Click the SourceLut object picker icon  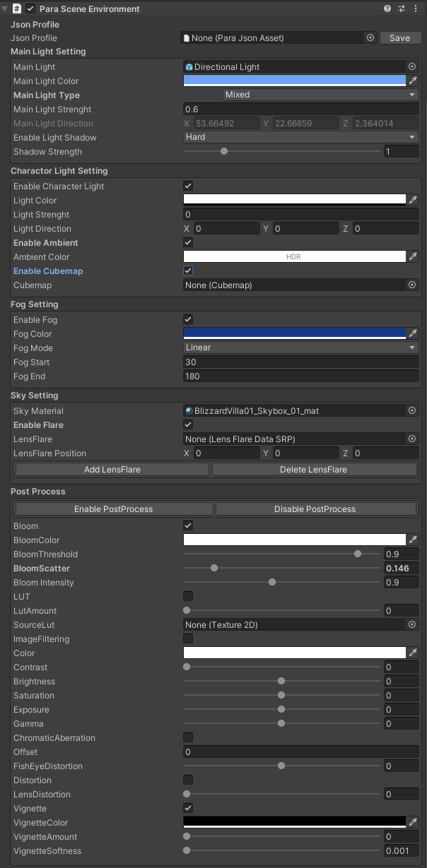411,624
